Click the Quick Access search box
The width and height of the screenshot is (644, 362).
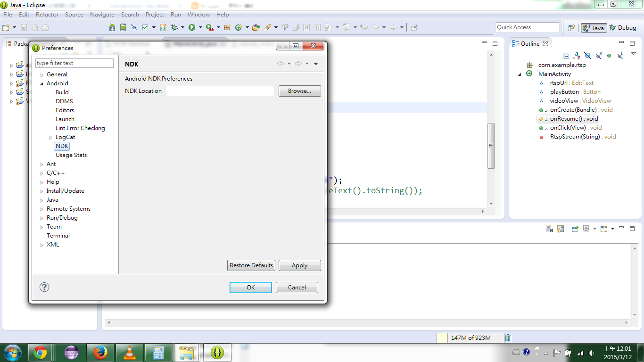click(x=528, y=27)
